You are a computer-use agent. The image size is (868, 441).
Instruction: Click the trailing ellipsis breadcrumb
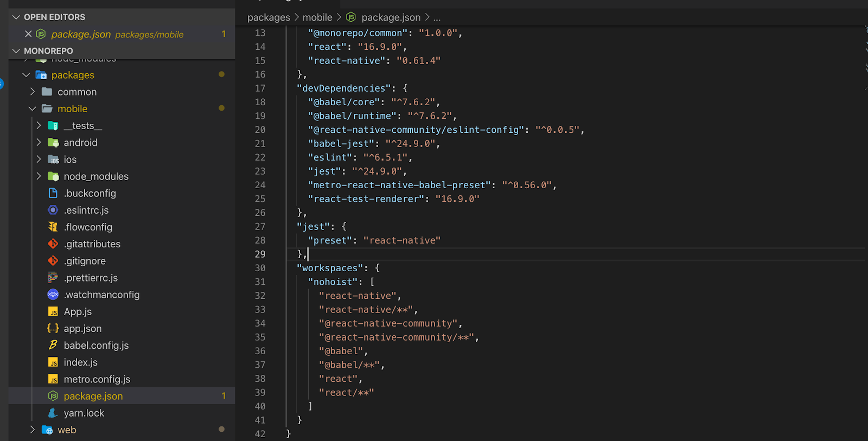437,18
